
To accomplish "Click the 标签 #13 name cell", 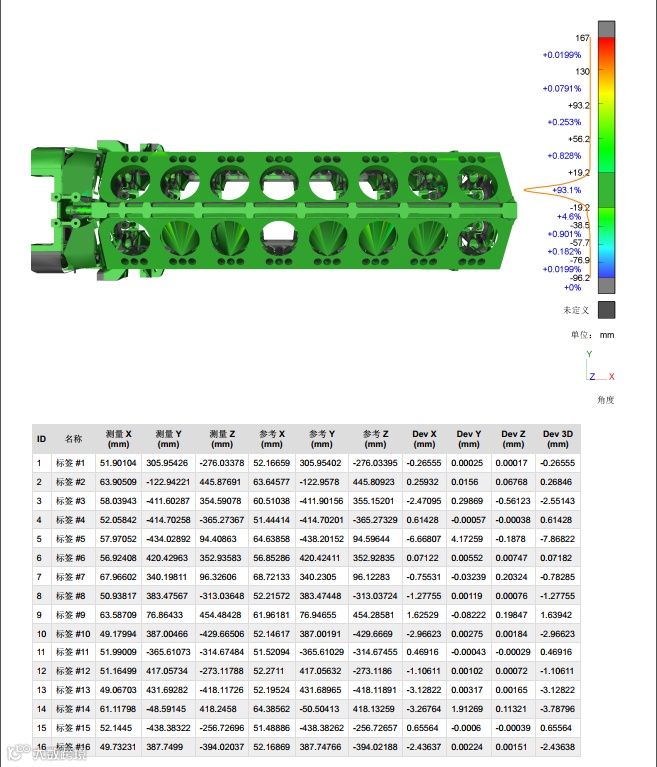I will pos(73,690).
